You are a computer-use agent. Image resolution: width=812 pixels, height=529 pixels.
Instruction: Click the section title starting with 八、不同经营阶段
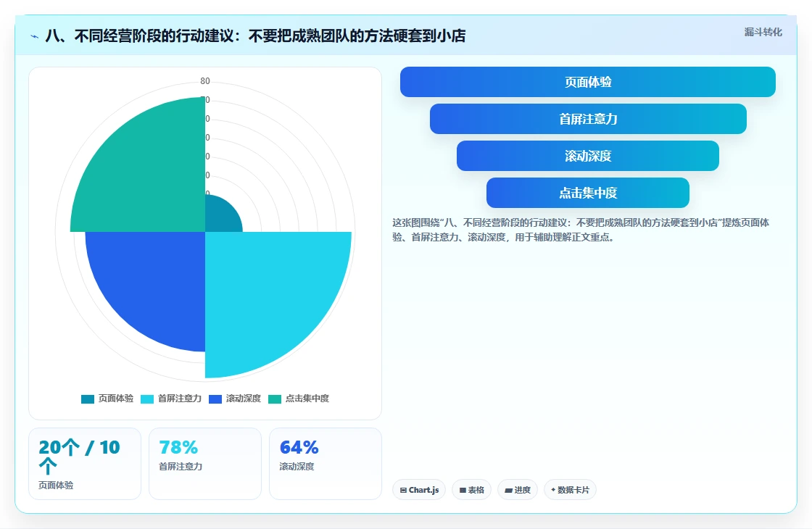255,36
